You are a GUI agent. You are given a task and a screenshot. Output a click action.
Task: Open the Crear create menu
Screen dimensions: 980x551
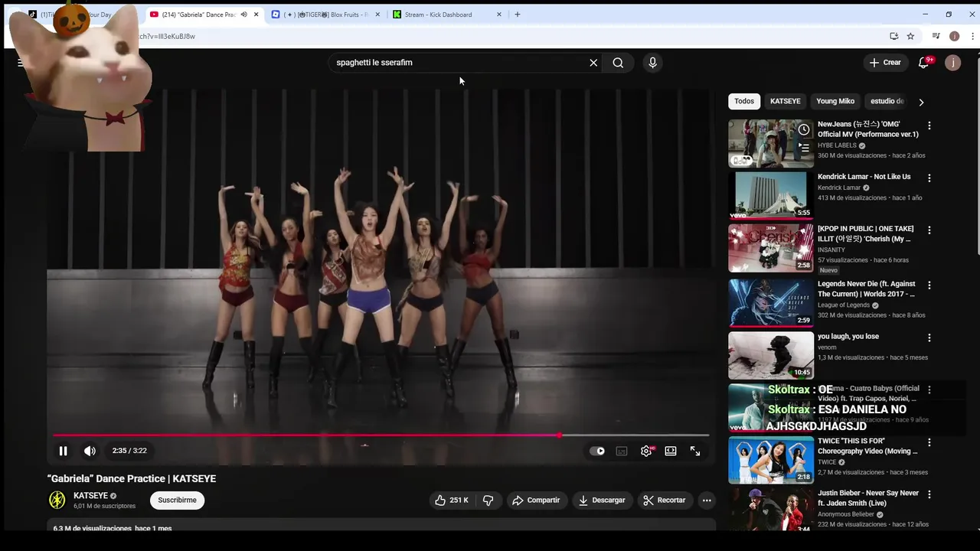(x=886, y=63)
